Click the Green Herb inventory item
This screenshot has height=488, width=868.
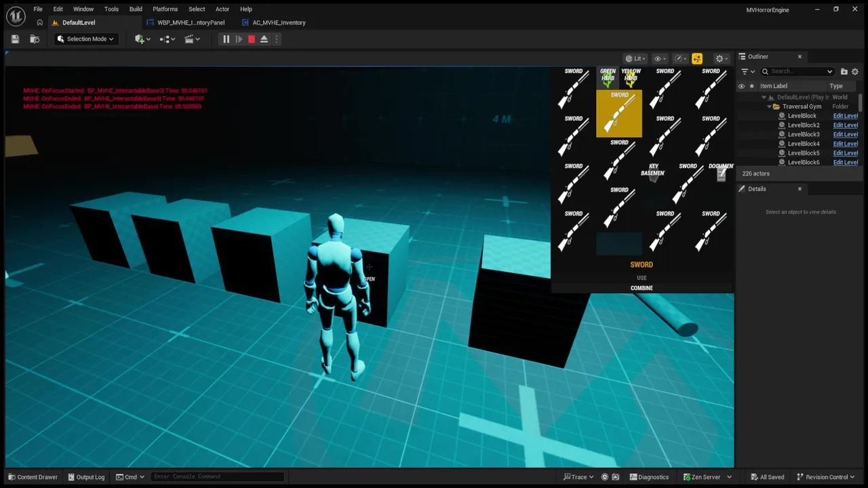click(608, 78)
